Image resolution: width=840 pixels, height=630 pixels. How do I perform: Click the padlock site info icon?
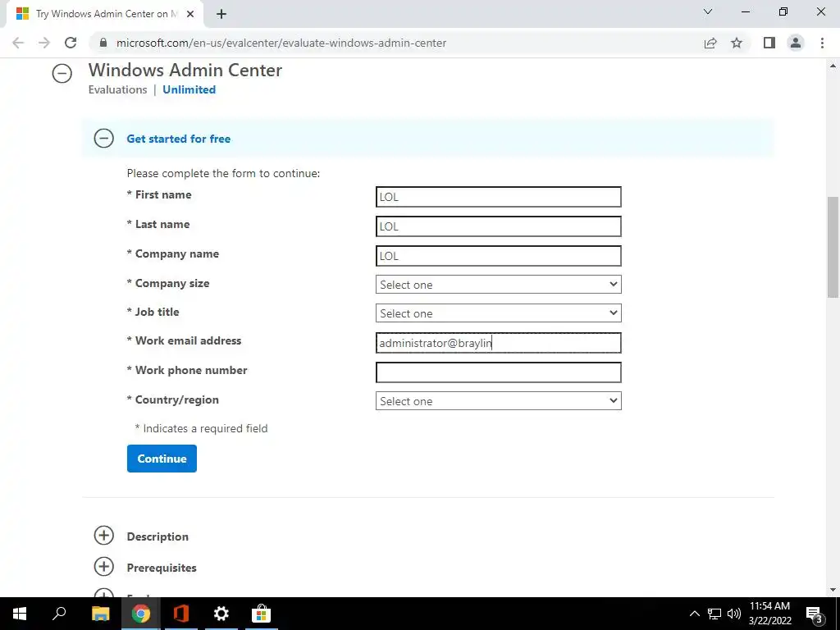[x=103, y=43]
